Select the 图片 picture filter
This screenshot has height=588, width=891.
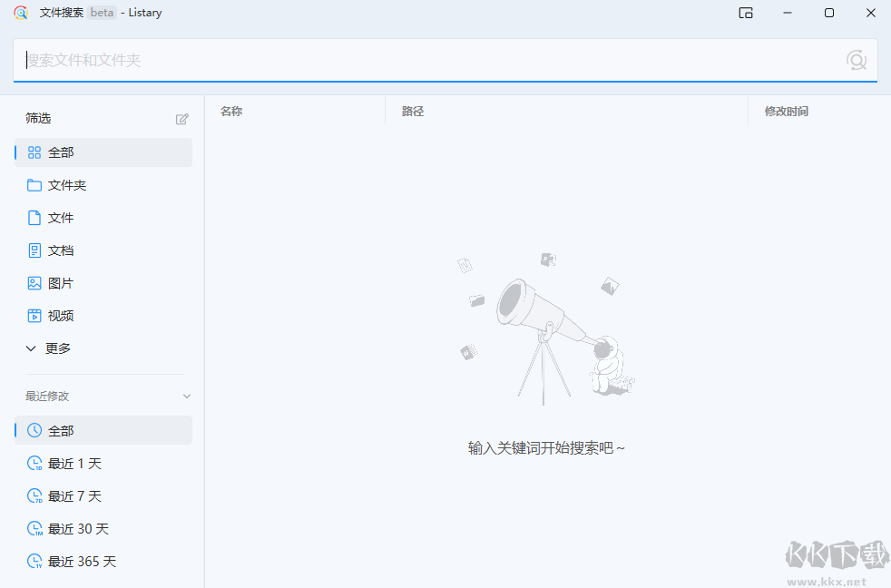coord(61,283)
